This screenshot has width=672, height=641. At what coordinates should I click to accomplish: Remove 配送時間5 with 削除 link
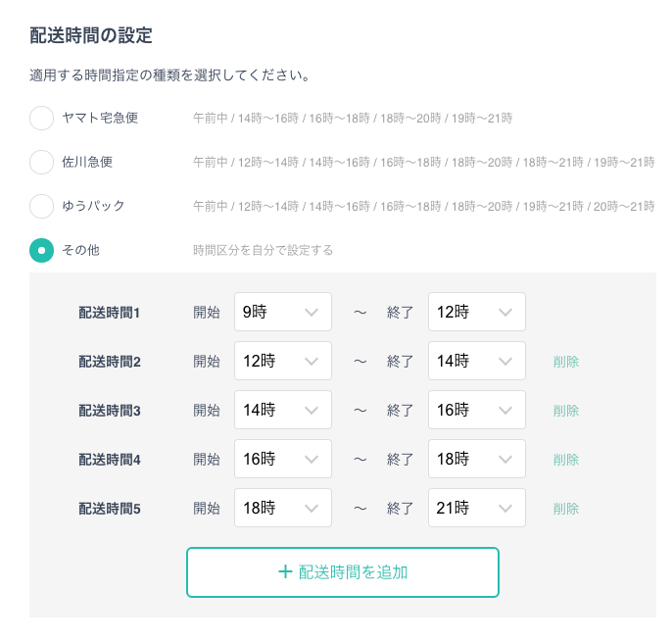pos(566,509)
